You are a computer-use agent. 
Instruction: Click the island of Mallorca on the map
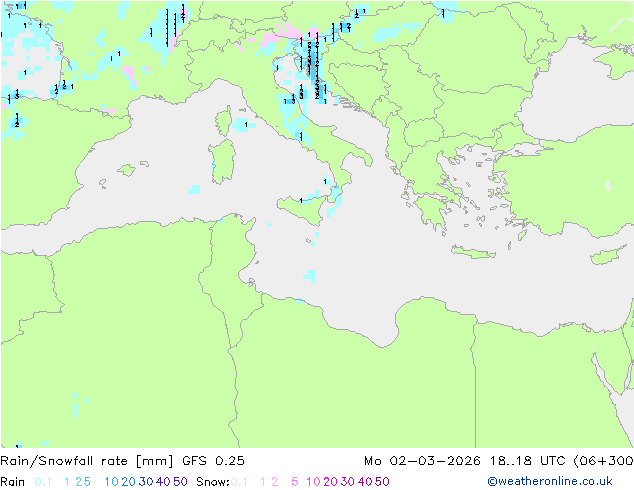pos(127,170)
